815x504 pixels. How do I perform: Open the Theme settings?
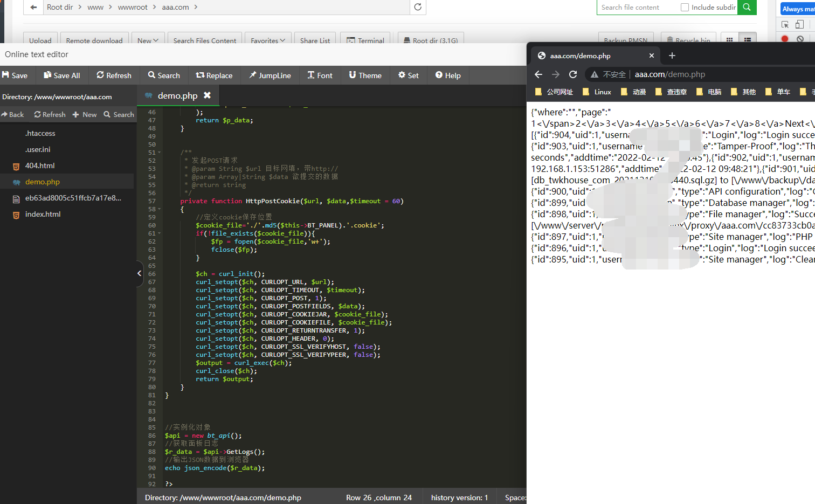365,75
